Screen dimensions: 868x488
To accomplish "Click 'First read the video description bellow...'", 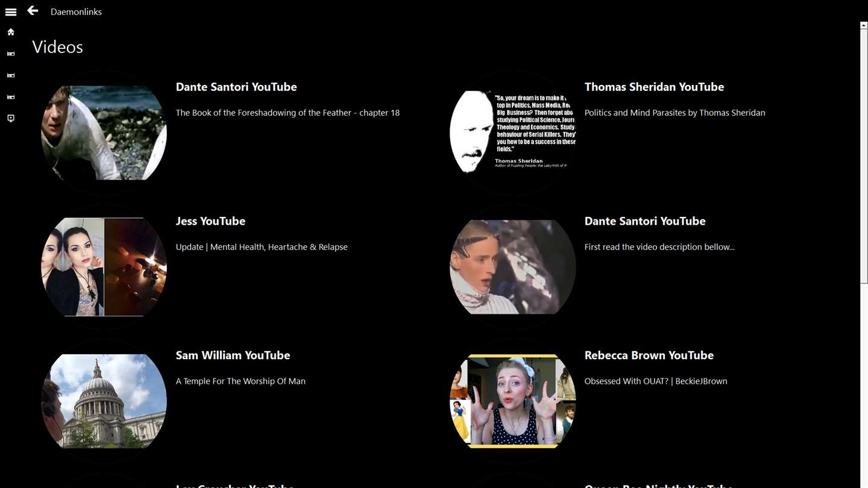I will click(x=659, y=247).
